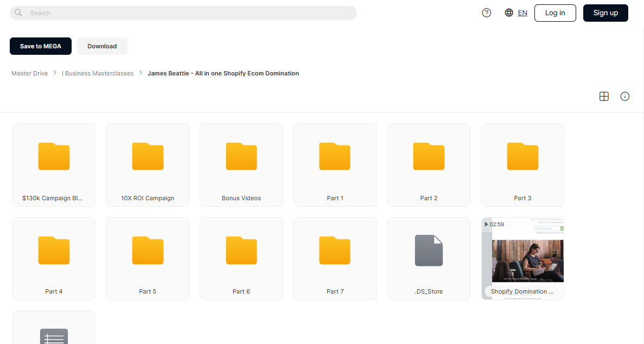
Task: Click the 'Part 1' label
Action: [335, 198]
